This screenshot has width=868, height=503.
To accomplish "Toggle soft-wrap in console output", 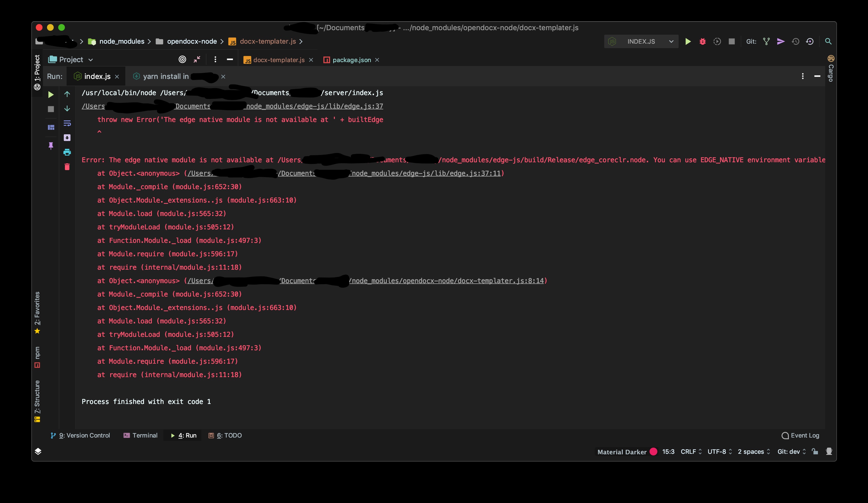I will (x=67, y=123).
